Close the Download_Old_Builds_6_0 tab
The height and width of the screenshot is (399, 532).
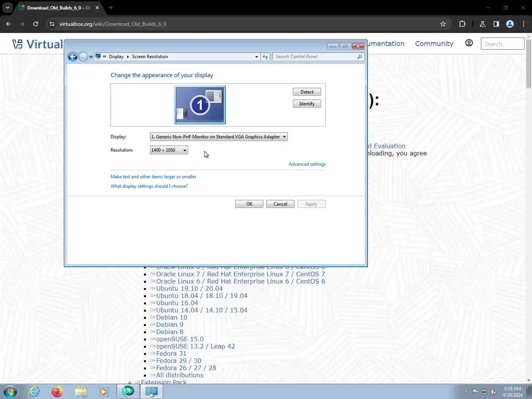coord(97,8)
